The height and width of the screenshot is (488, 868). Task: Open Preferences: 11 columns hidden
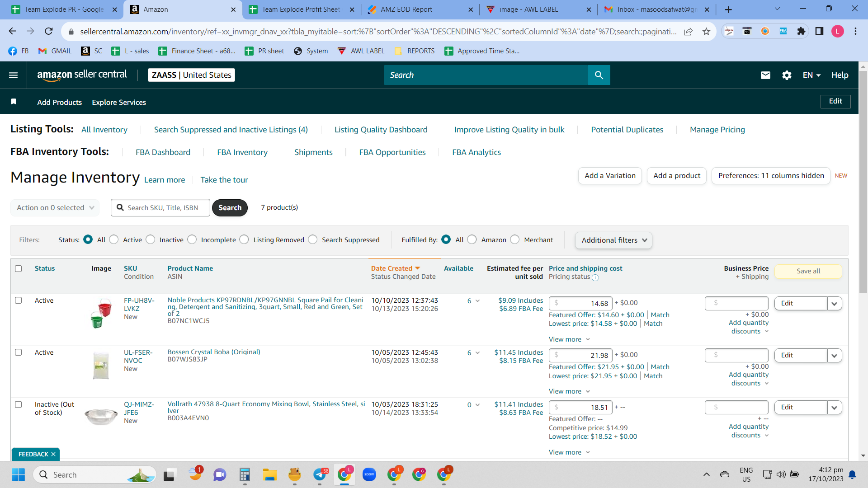point(771,176)
